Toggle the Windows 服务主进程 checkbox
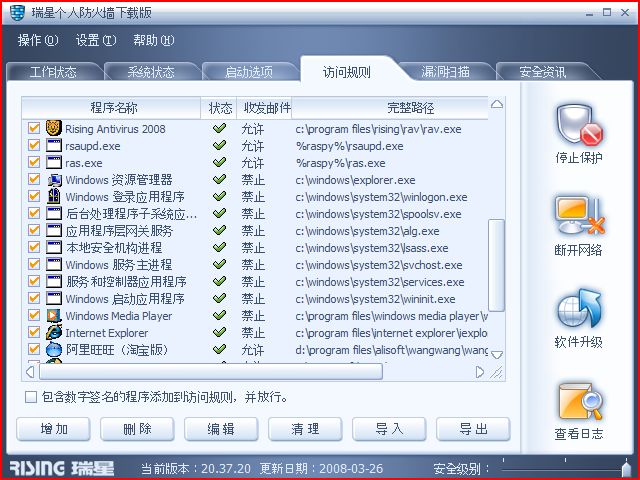Viewport: 640px width, 480px height. (x=34, y=264)
